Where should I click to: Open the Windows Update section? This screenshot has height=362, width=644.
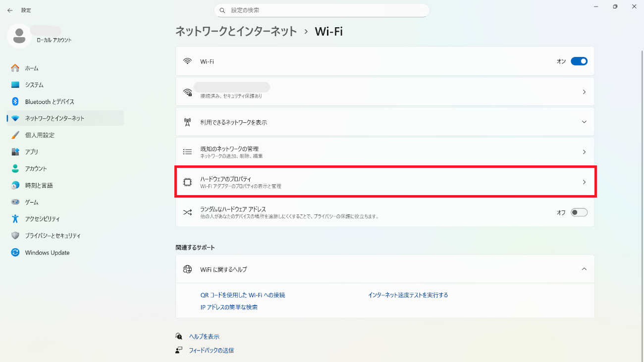(x=47, y=253)
